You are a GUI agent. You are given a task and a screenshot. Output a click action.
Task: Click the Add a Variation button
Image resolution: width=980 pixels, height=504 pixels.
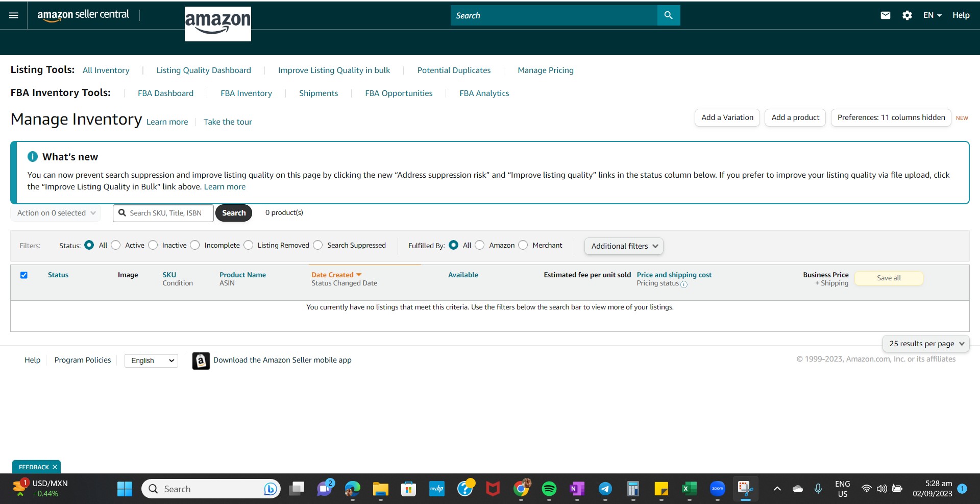click(x=727, y=117)
